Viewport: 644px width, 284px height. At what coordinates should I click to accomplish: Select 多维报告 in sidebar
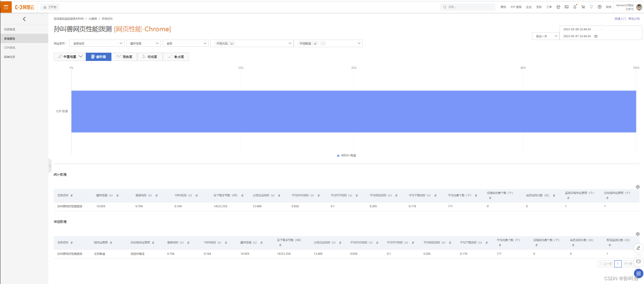pos(24,39)
